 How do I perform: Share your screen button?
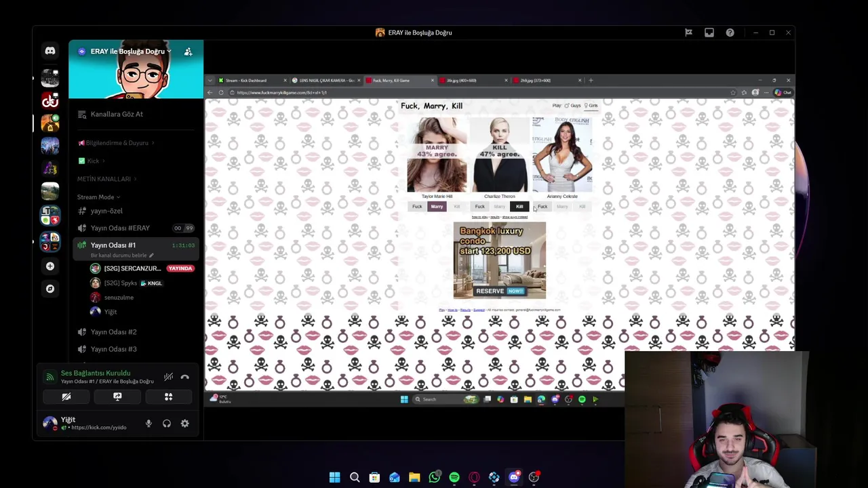pyautogui.click(x=117, y=397)
